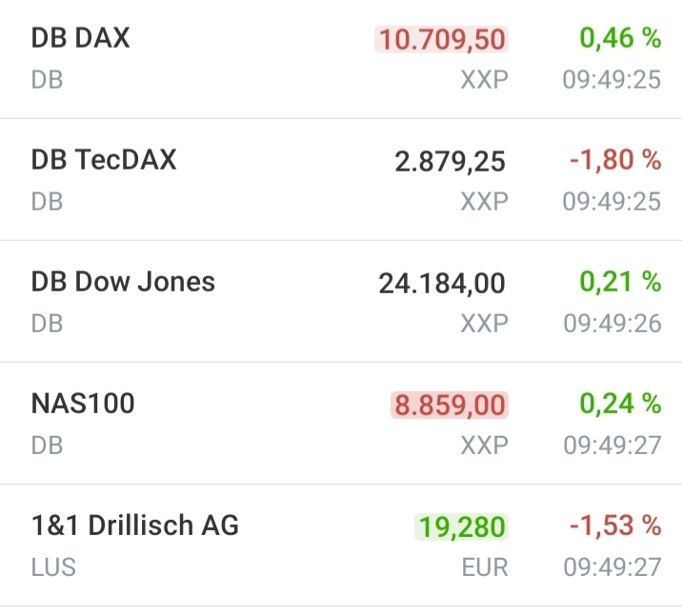The width and height of the screenshot is (682, 616).
Task: Click the EUR currency label
Action: point(485,567)
